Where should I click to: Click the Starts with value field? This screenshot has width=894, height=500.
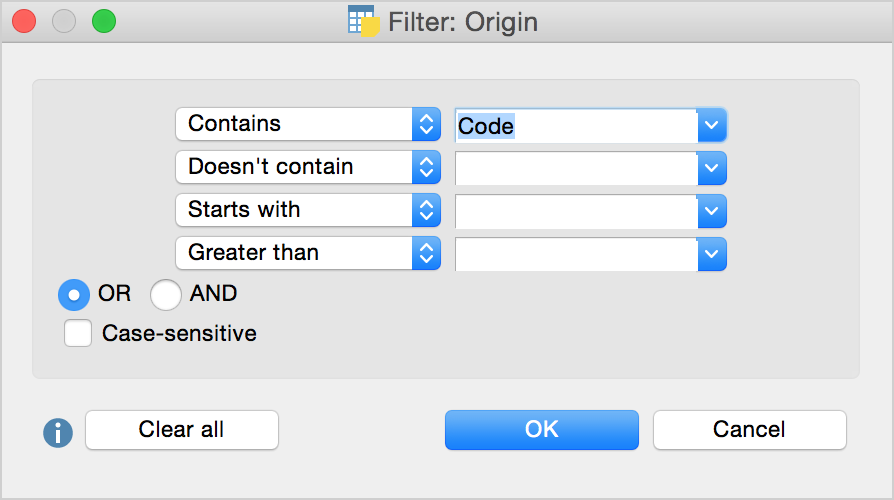(575, 211)
